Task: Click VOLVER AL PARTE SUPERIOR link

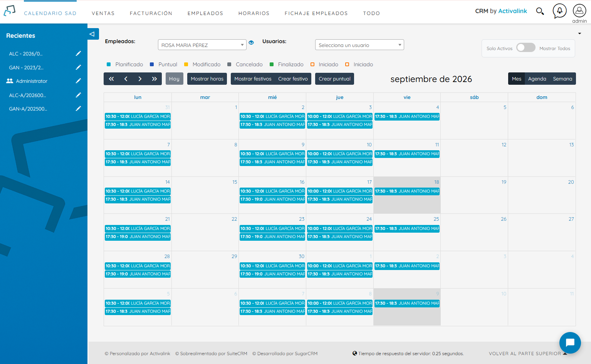Action: (x=528, y=353)
